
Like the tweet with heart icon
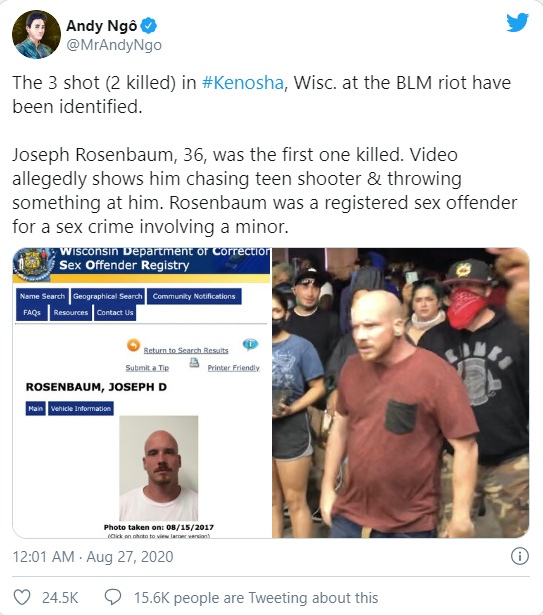[22, 597]
